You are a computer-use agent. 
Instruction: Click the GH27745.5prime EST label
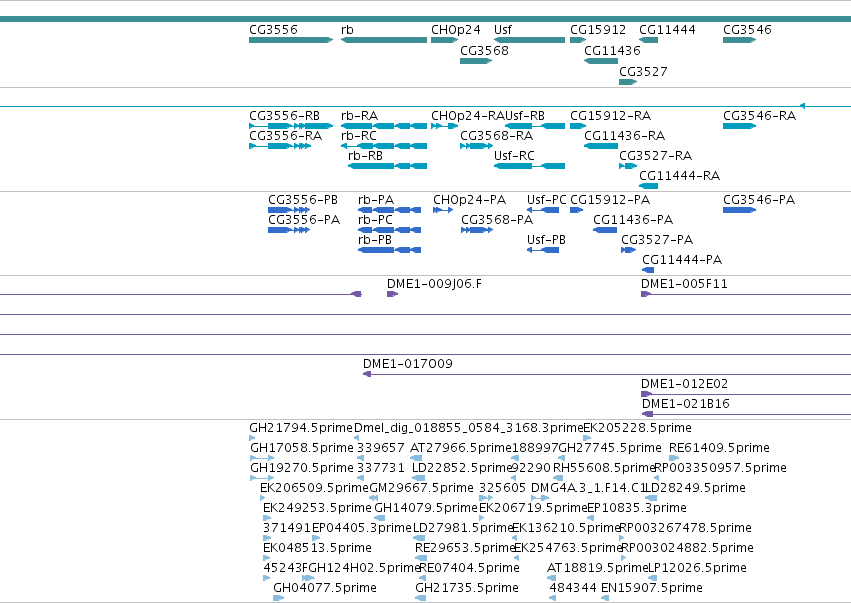pos(610,448)
